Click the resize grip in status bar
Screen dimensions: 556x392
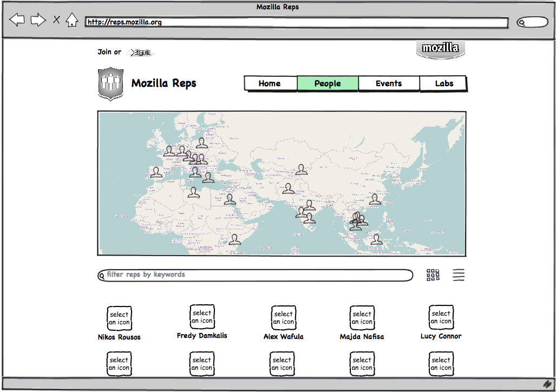click(x=548, y=384)
